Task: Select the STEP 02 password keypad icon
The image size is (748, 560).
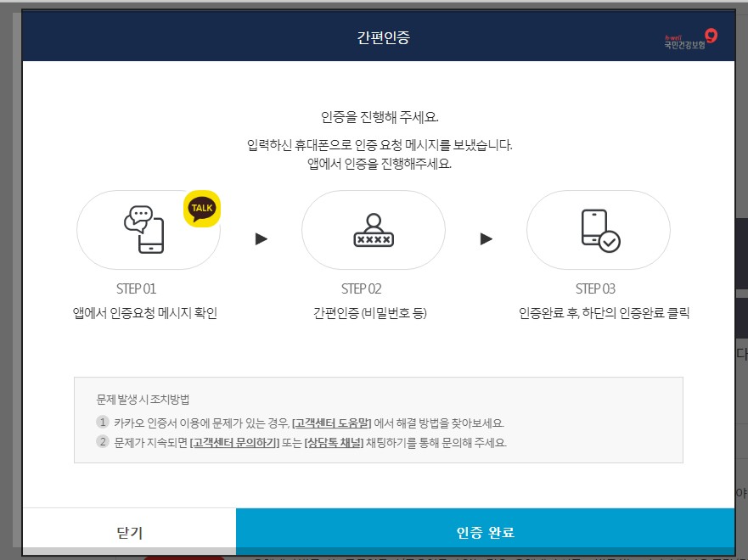Action: [x=374, y=229]
